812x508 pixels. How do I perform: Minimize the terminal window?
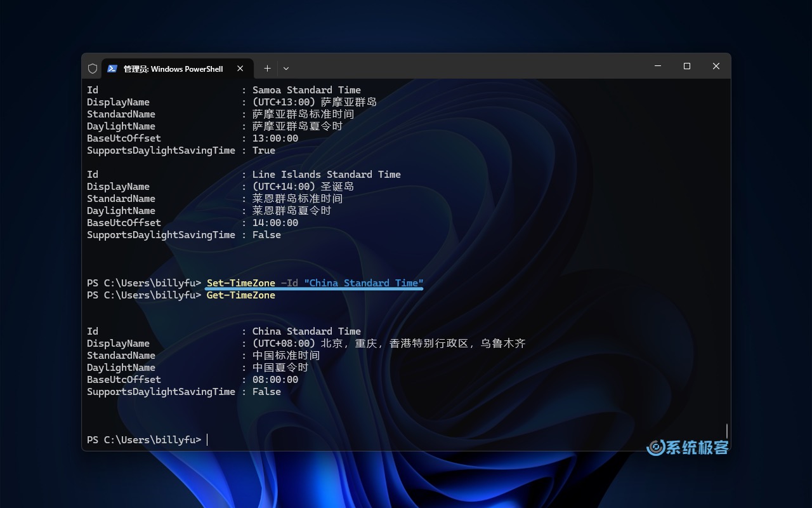658,66
